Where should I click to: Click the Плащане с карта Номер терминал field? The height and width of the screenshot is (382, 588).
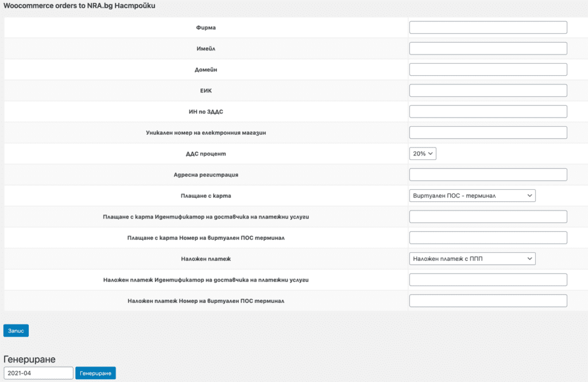click(487, 237)
